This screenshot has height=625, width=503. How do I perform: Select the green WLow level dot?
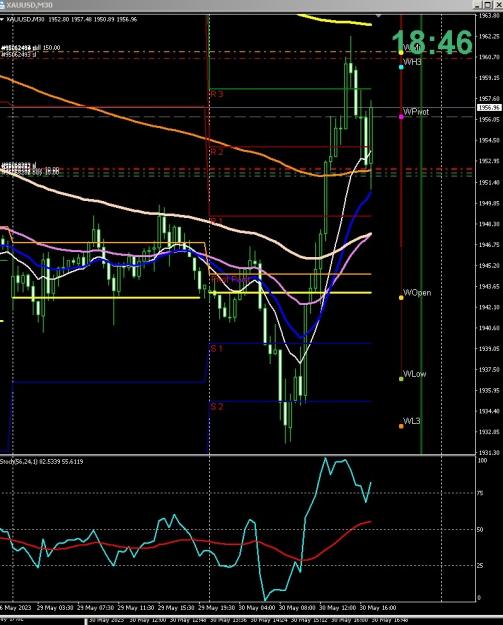[x=401, y=379]
